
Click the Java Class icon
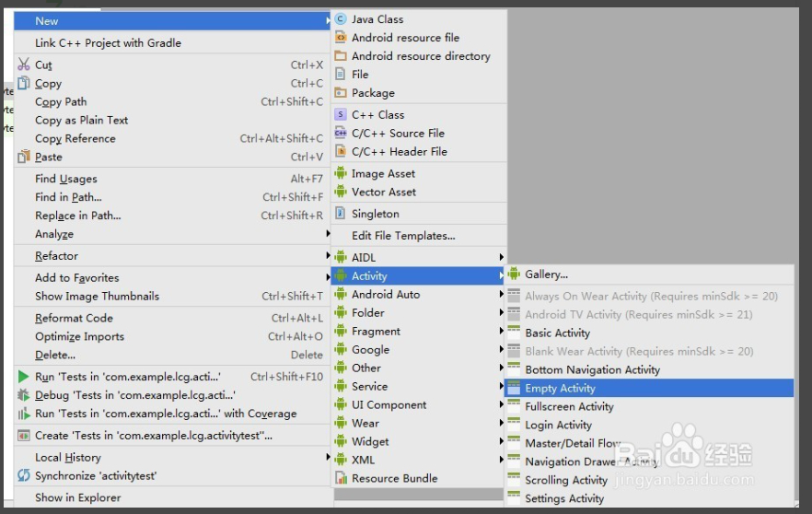pos(341,19)
